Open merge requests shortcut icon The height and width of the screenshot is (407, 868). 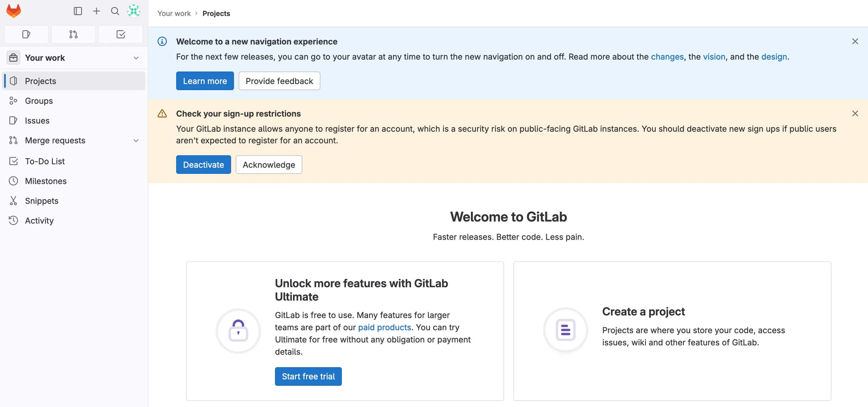74,34
